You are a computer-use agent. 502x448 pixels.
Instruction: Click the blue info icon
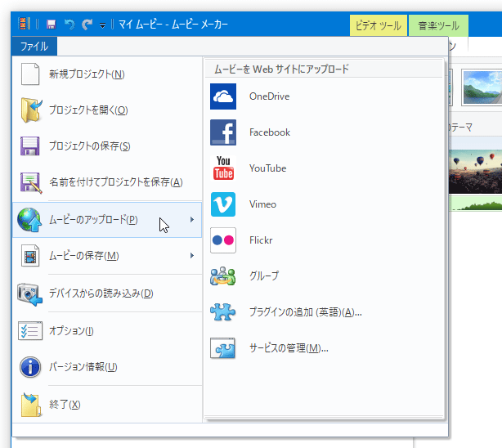pyautogui.click(x=30, y=367)
